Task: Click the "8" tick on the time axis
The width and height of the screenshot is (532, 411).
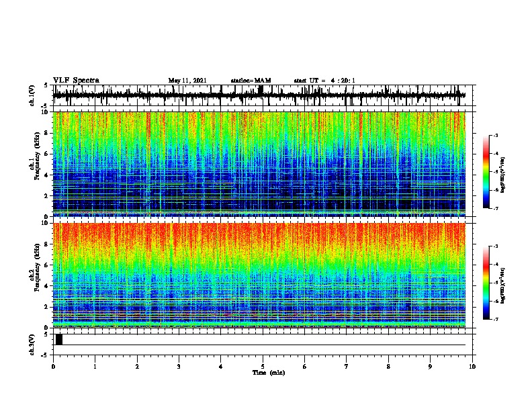Action: pos(388,367)
